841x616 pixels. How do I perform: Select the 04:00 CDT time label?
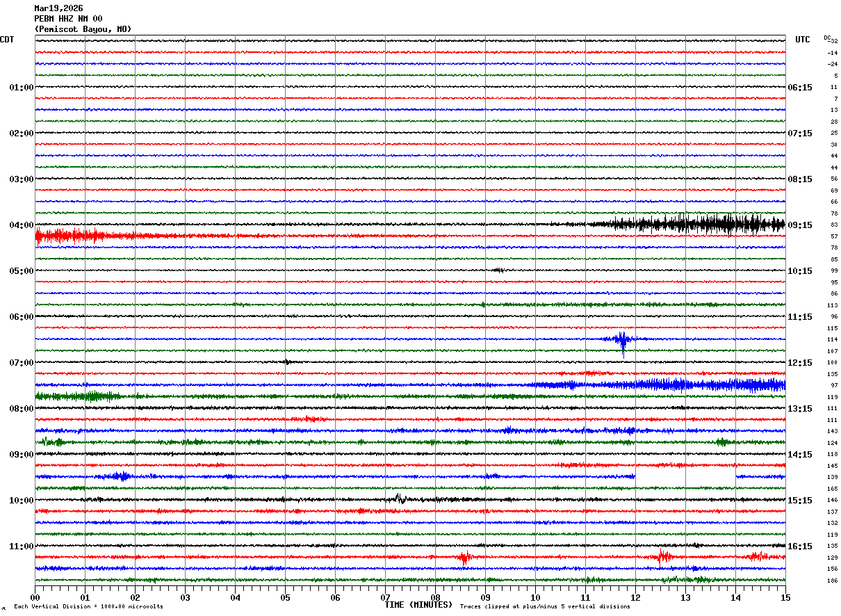pyautogui.click(x=22, y=225)
